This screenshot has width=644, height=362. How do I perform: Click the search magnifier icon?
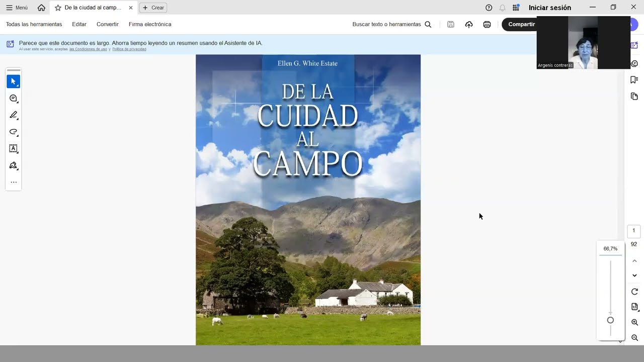tap(428, 24)
